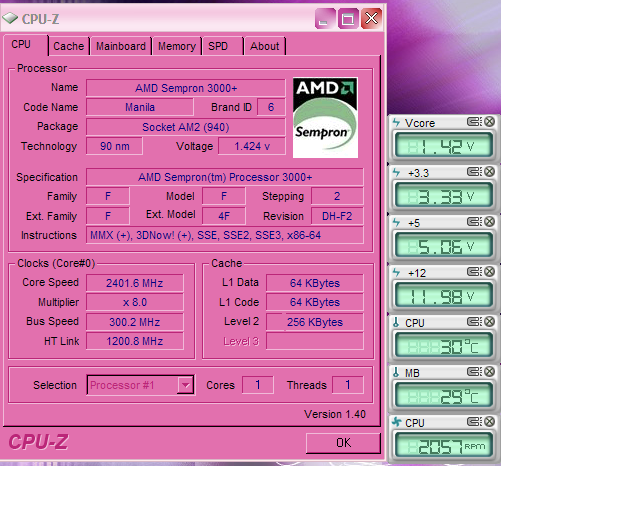Click the Brand ID value 6
Screen dimensions: 640x512
271,107
